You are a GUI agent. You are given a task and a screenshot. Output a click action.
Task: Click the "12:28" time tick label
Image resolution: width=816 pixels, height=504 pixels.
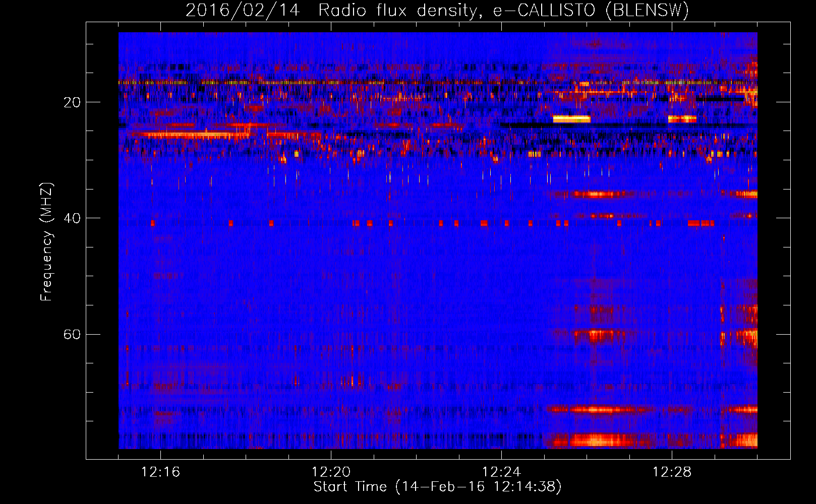[x=672, y=472]
